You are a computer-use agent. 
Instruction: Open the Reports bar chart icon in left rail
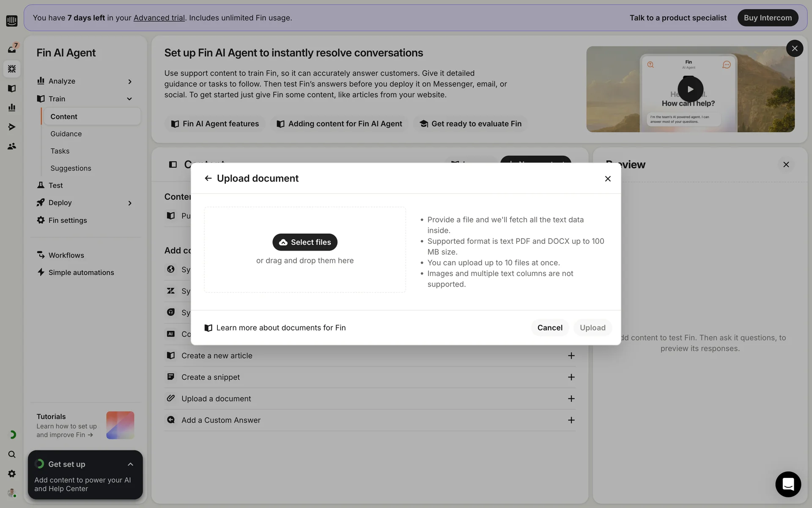coord(12,108)
